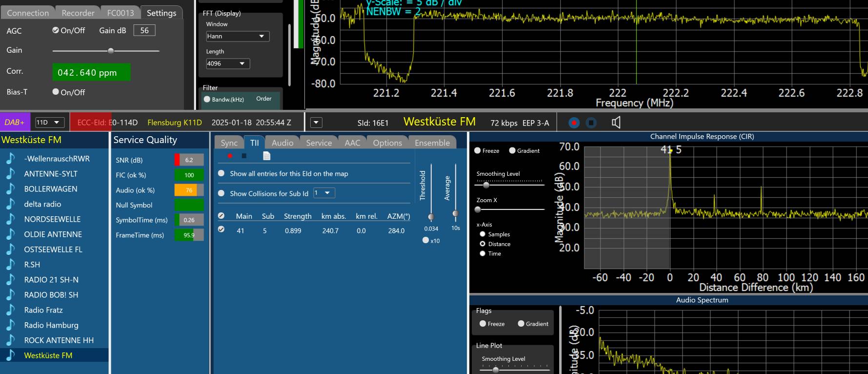Select NORDSEEWELLE in the service list
This screenshot has width=868, height=374.
(52, 219)
